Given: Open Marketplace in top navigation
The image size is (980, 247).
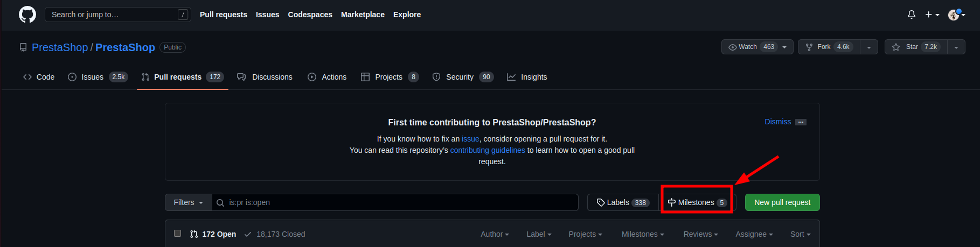Looking at the screenshot, I should (363, 15).
